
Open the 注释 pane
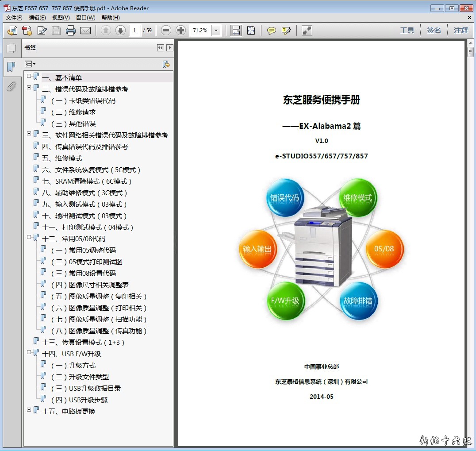coord(461,31)
